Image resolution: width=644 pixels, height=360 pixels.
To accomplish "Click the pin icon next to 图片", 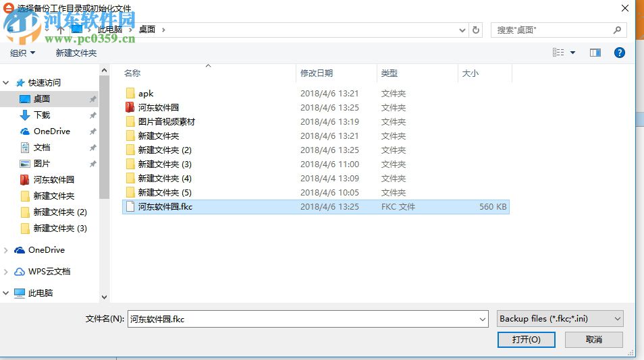I will click(x=93, y=164).
